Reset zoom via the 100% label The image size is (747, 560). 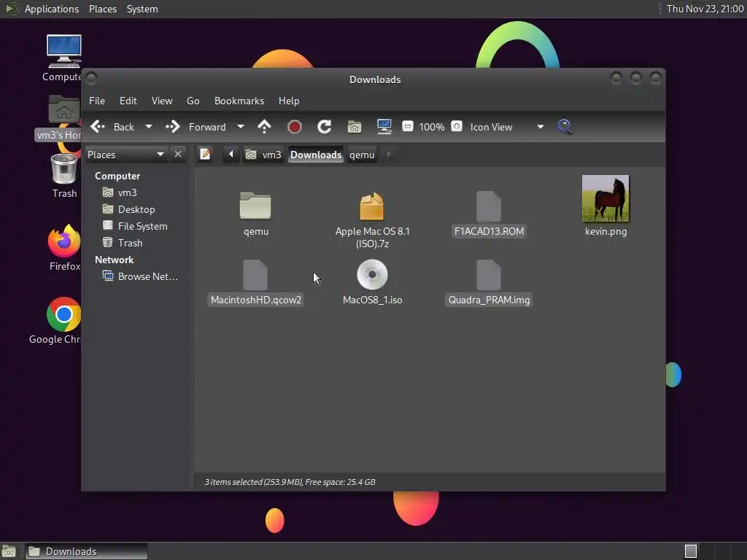point(432,127)
